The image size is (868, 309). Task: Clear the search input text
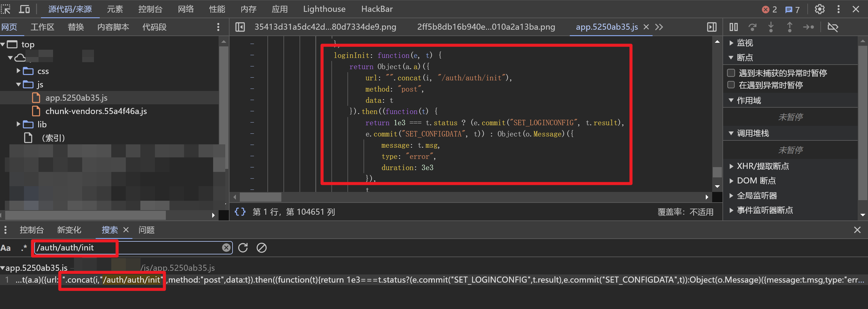(x=226, y=248)
